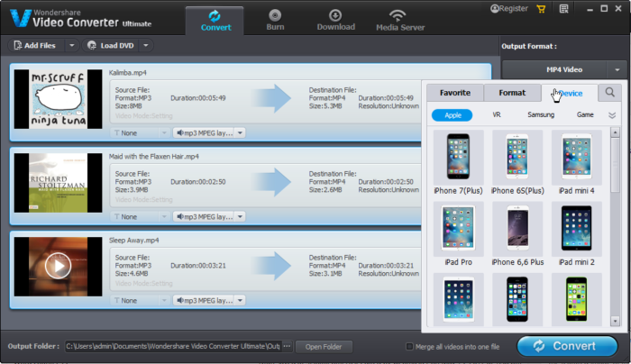Choose white iPad preset in third row
Screen dimensions: 631x364
[x=458, y=300]
